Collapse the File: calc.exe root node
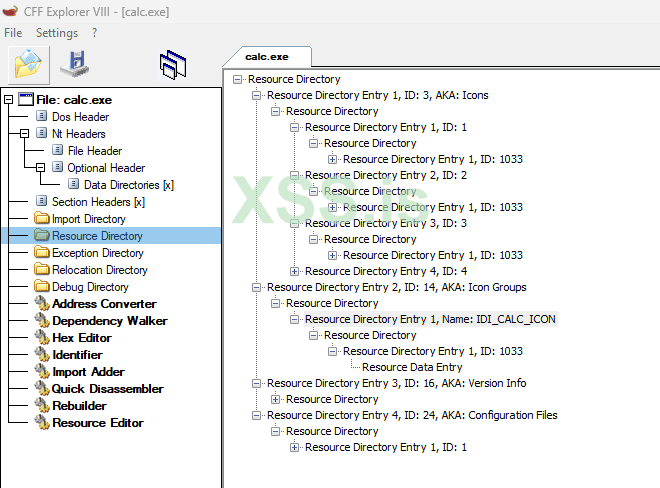The height and width of the screenshot is (488, 660). 8,100
